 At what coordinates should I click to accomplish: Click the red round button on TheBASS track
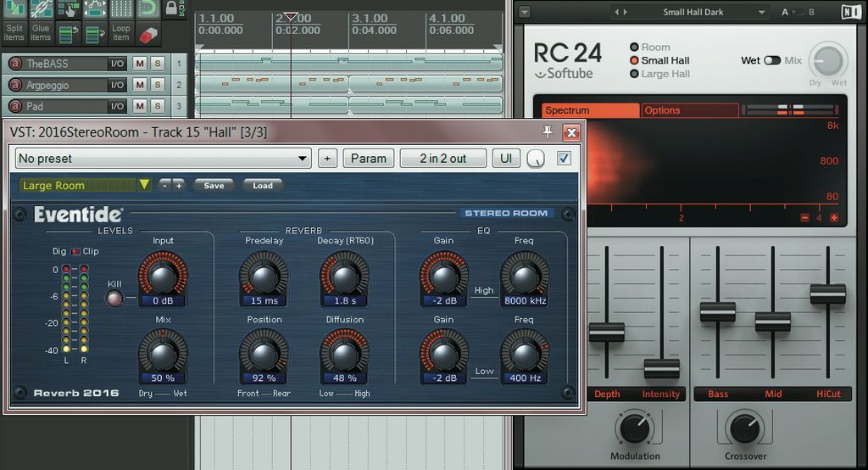click(x=15, y=63)
